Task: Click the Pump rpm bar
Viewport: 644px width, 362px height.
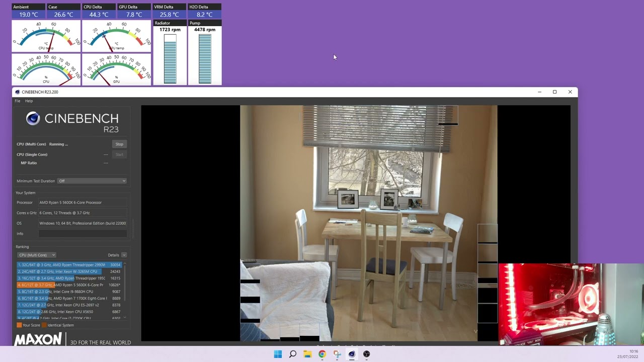Action: point(205,59)
